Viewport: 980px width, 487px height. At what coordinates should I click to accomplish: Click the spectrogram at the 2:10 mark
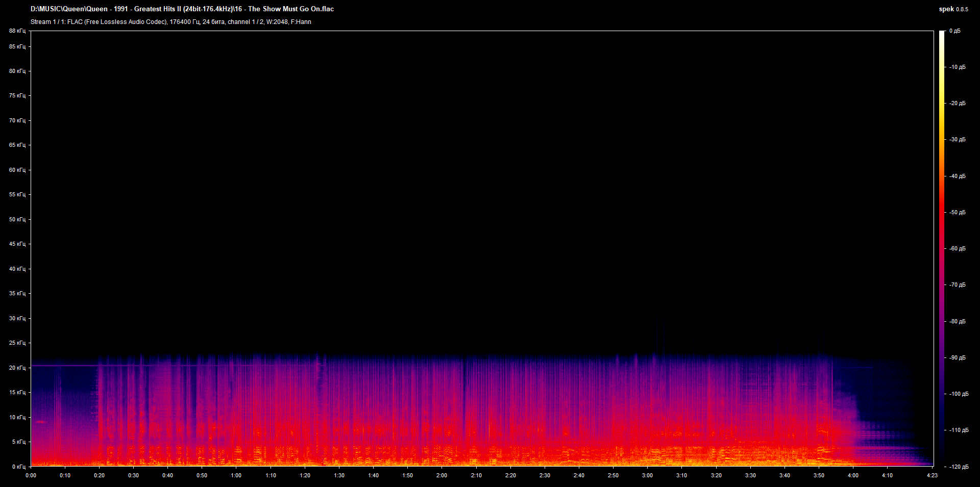click(476, 408)
